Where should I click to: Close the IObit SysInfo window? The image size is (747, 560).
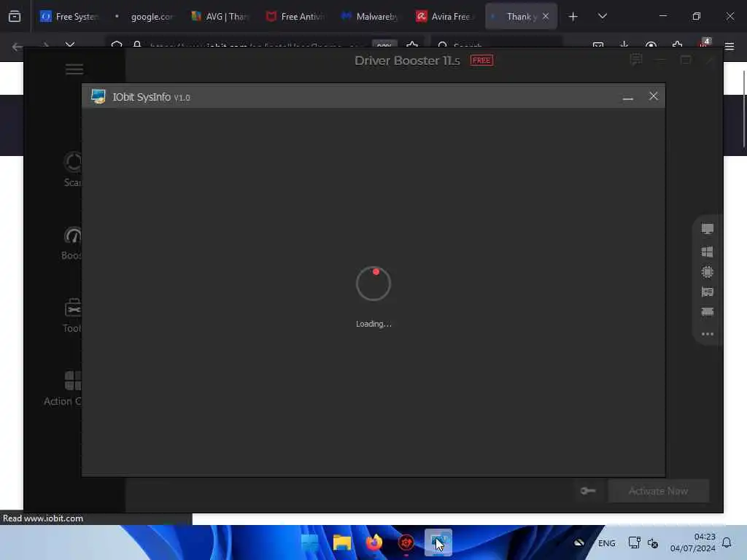654,96
